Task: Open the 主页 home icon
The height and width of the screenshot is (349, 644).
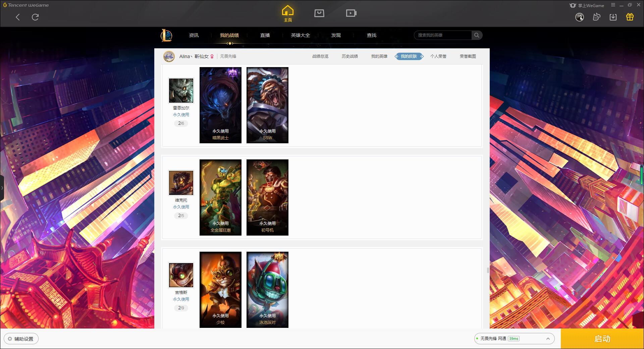Action: (x=288, y=14)
